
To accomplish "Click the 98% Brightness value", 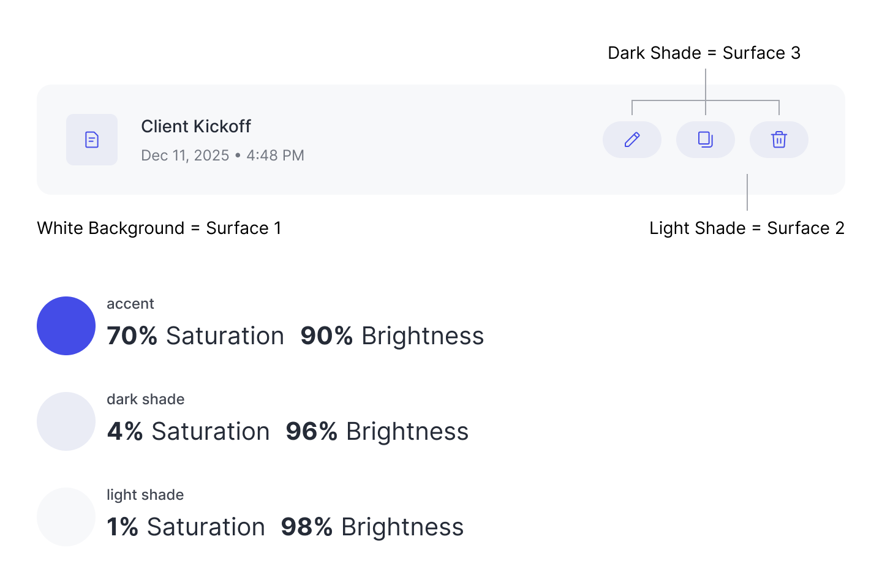I will (372, 527).
